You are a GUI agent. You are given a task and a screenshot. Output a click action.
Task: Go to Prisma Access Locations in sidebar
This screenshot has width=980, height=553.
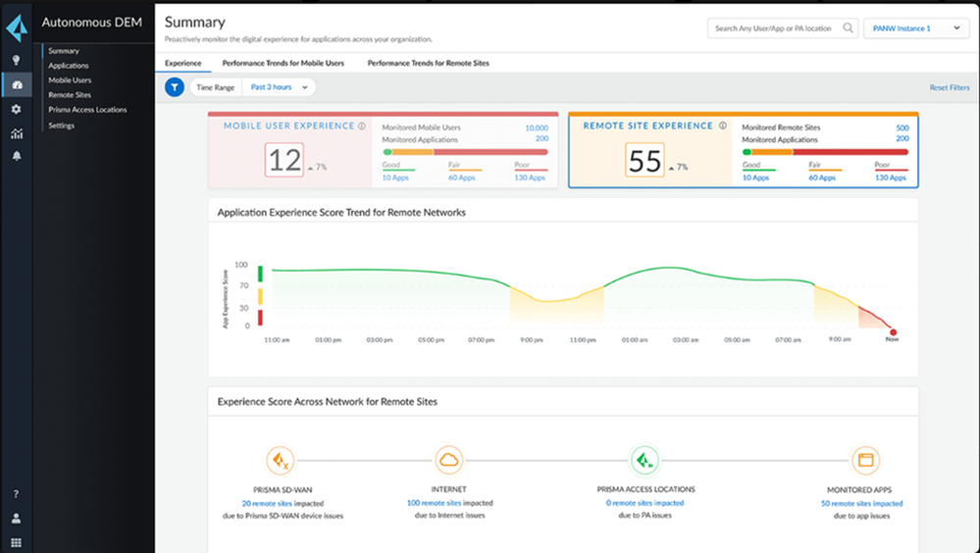87,110
